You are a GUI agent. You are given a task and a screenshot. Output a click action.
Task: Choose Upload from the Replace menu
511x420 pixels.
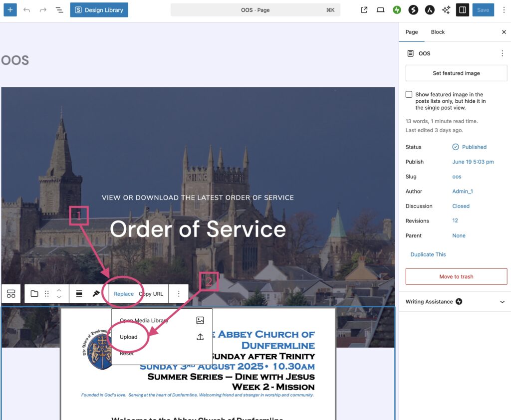pyautogui.click(x=129, y=337)
